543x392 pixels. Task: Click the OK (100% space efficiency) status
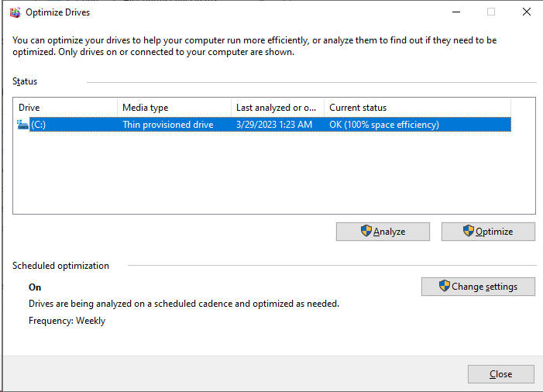click(384, 125)
